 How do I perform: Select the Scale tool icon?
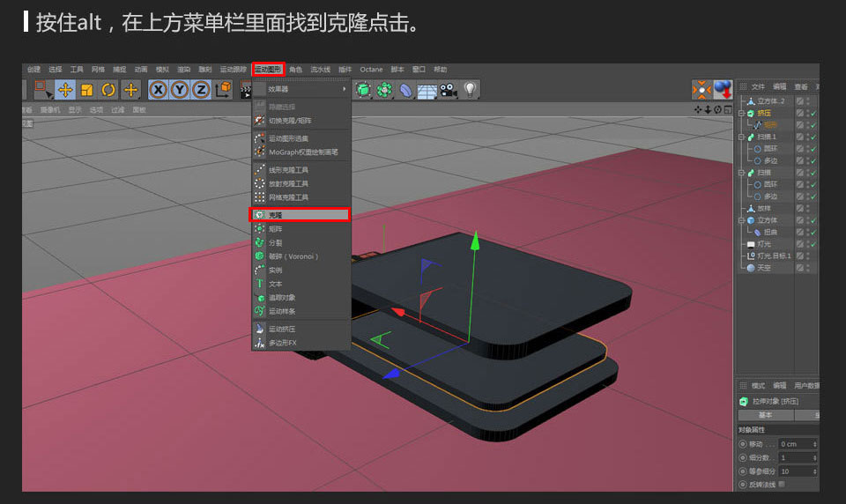point(87,90)
